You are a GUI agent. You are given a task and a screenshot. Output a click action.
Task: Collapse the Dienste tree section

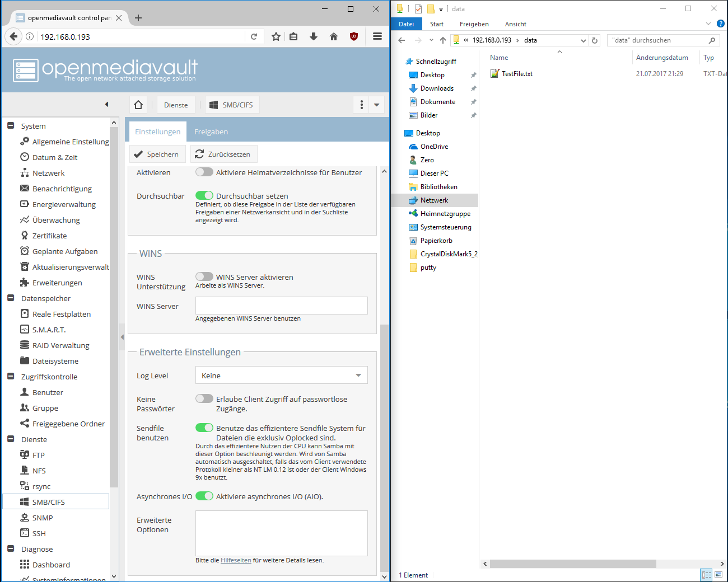click(x=11, y=439)
